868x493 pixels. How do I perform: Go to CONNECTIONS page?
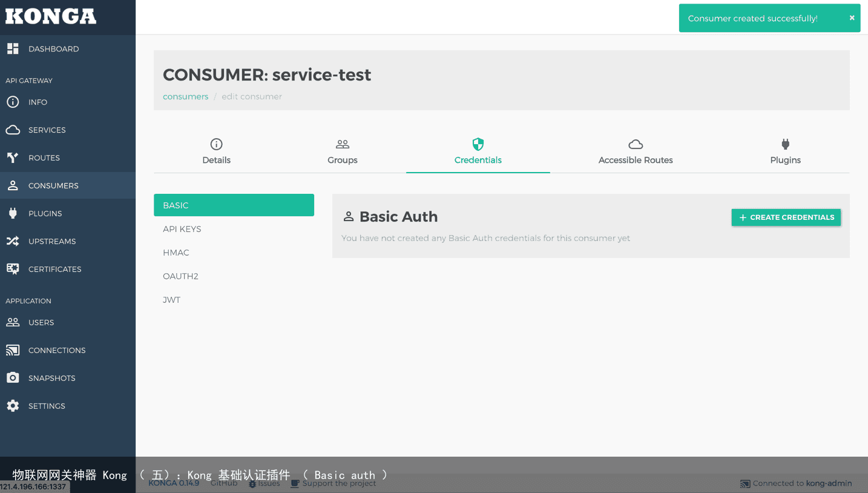(68, 350)
